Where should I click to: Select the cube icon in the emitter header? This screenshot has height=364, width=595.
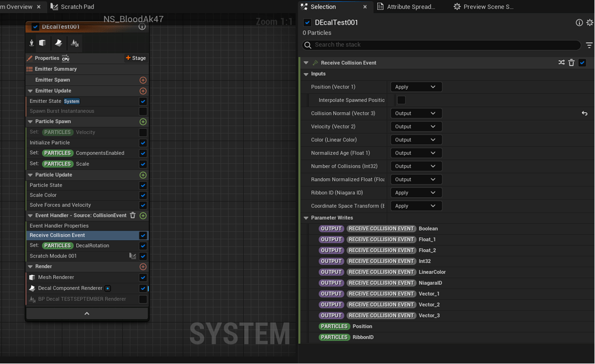(x=42, y=43)
